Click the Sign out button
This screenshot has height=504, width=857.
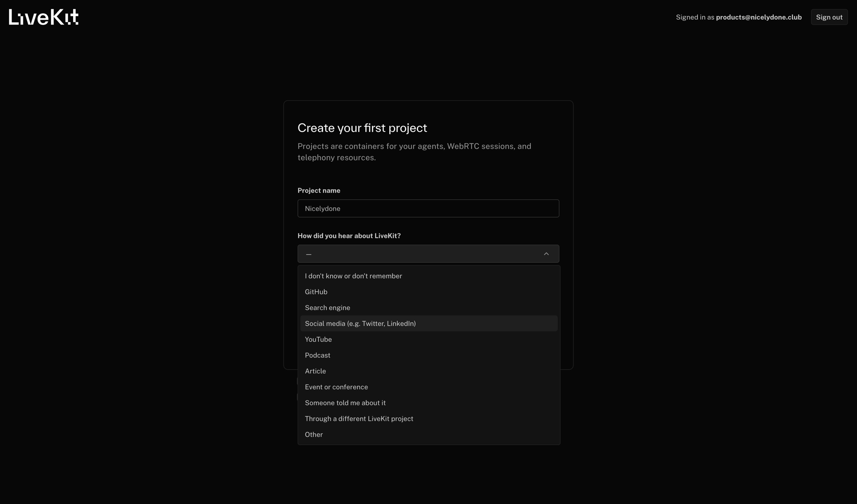pyautogui.click(x=829, y=17)
